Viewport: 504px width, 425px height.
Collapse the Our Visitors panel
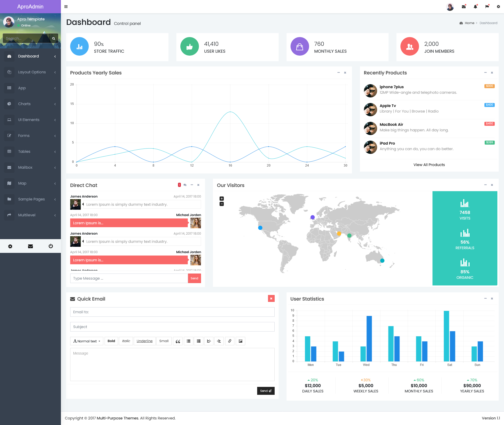485,185
